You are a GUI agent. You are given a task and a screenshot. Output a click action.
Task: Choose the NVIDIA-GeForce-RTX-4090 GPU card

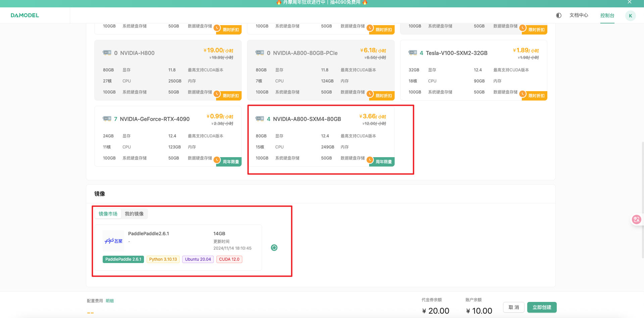(168, 136)
